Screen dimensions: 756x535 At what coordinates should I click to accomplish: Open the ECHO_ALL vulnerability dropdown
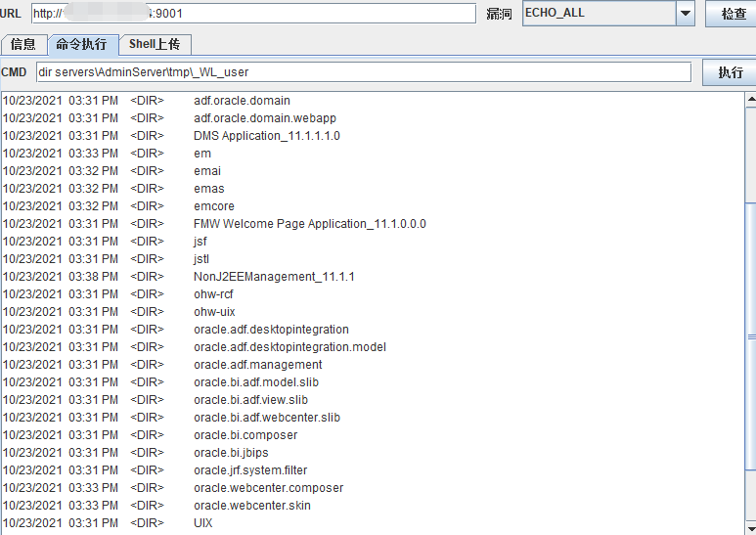(x=608, y=14)
